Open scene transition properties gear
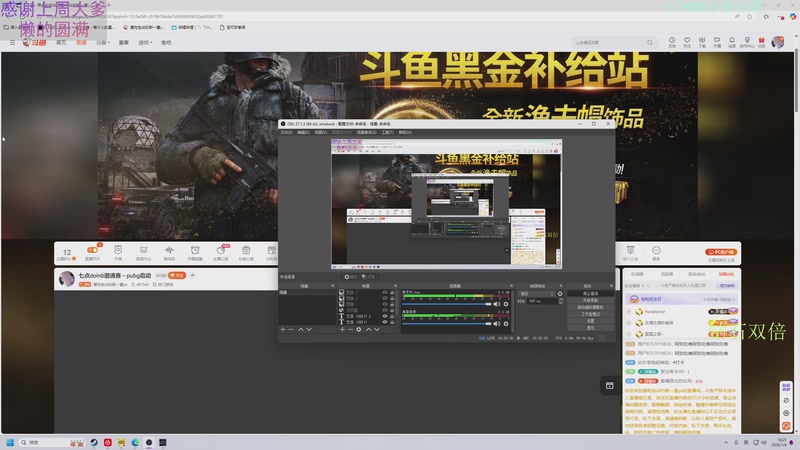Viewport: 800px width, 450px height. coord(560,294)
